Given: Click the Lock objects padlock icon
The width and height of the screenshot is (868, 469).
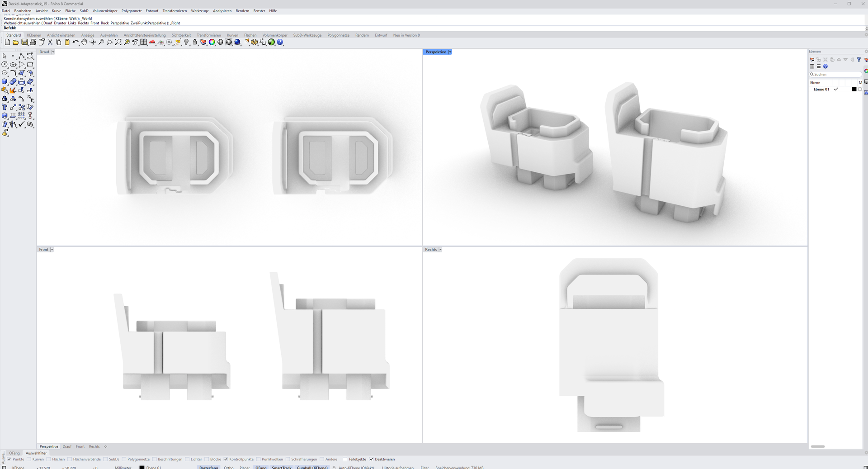Looking at the screenshot, I should pyautogui.click(x=195, y=42).
